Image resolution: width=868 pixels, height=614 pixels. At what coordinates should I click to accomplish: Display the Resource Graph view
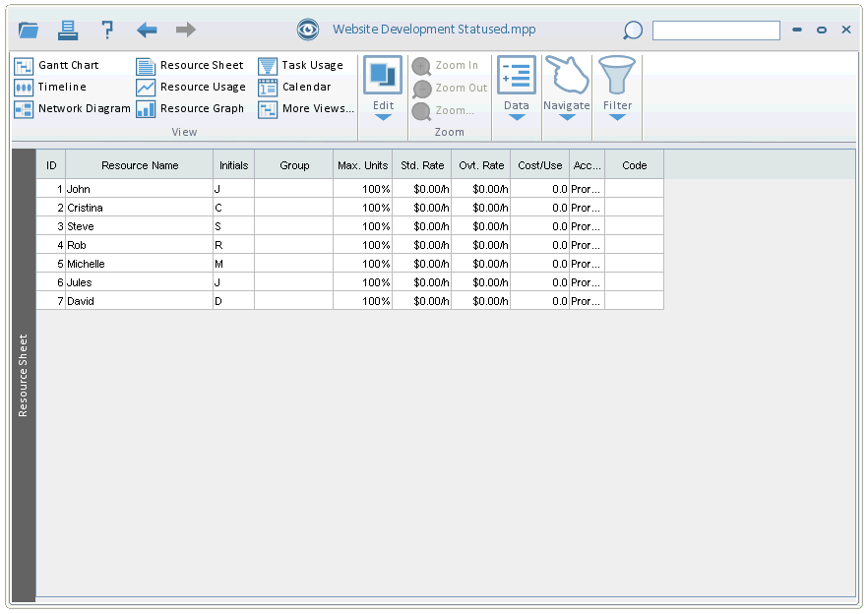[x=190, y=108]
